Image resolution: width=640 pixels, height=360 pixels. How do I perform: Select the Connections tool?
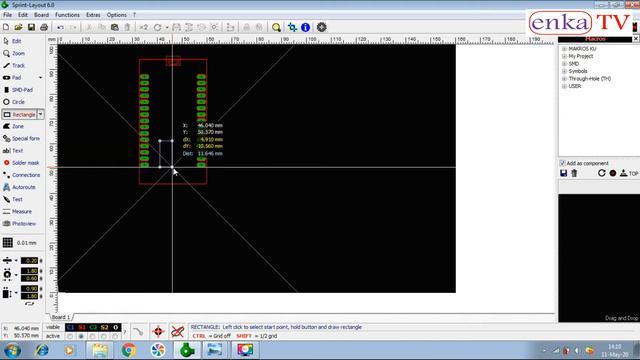click(x=21, y=175)
